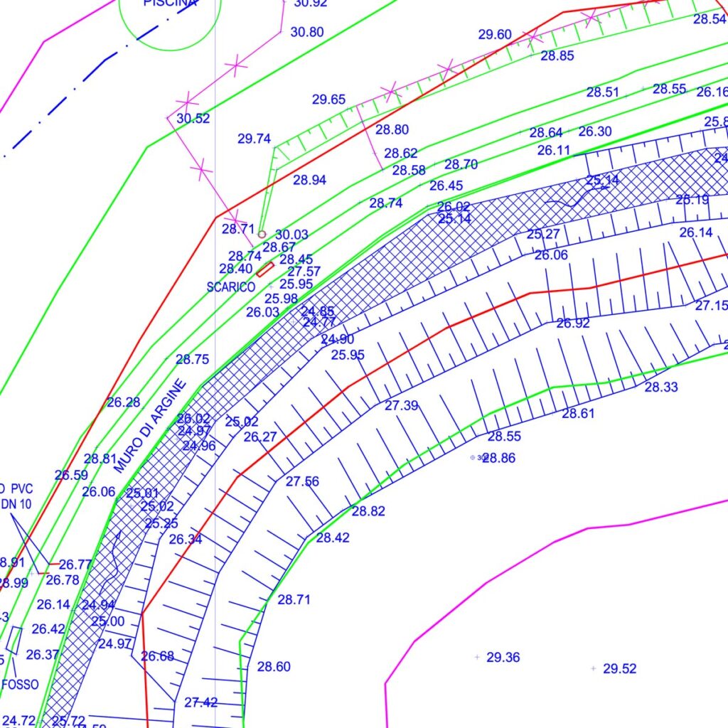Select the blue rectangle symbol above FOSSO
The image size is (728, 728).
point(14,641)
